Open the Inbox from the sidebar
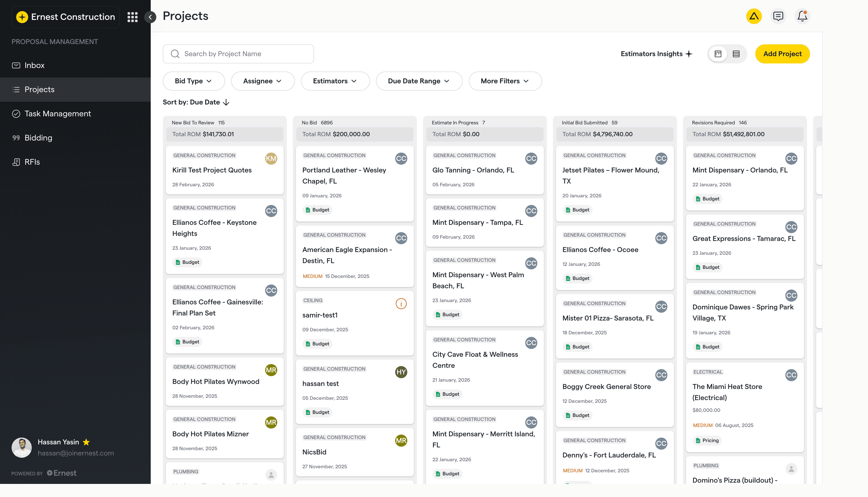 (x=34, y=65)
